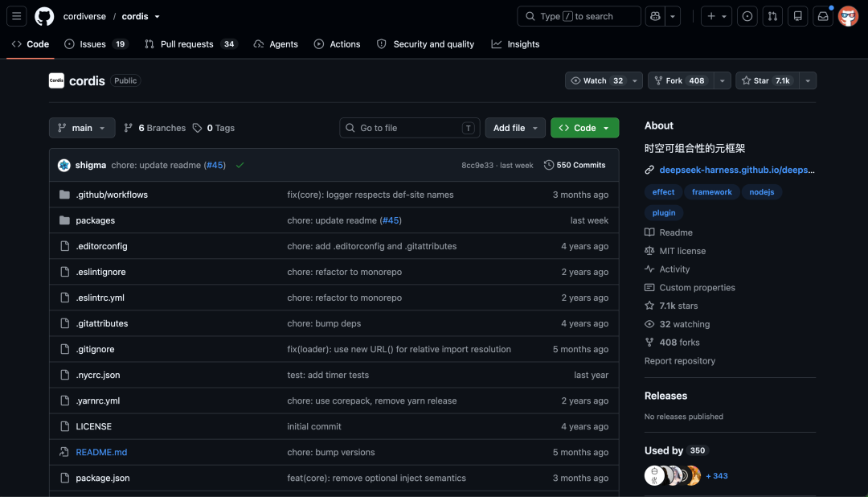This screenshot has width=868, height=497.
Task: Select the plugin topic tag
Action: click(x=664, y=213)
